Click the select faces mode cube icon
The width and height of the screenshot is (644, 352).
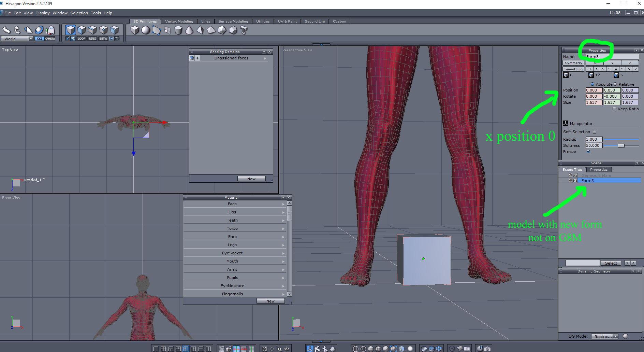(x=82, y=30)
